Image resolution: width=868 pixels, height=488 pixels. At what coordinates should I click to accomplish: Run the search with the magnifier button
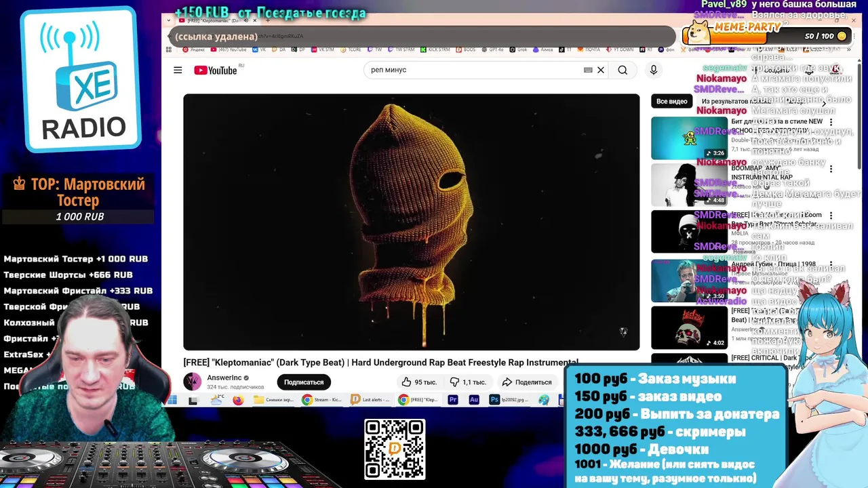point(623,70)
